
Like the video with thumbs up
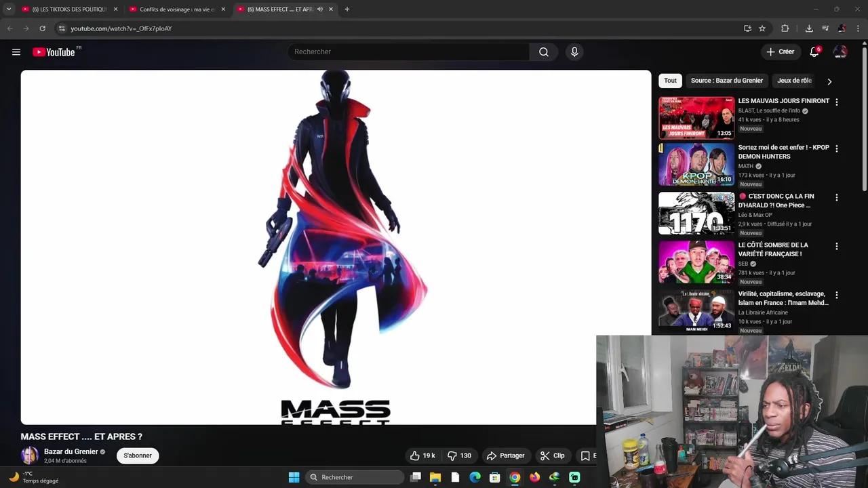coord(422,455)
